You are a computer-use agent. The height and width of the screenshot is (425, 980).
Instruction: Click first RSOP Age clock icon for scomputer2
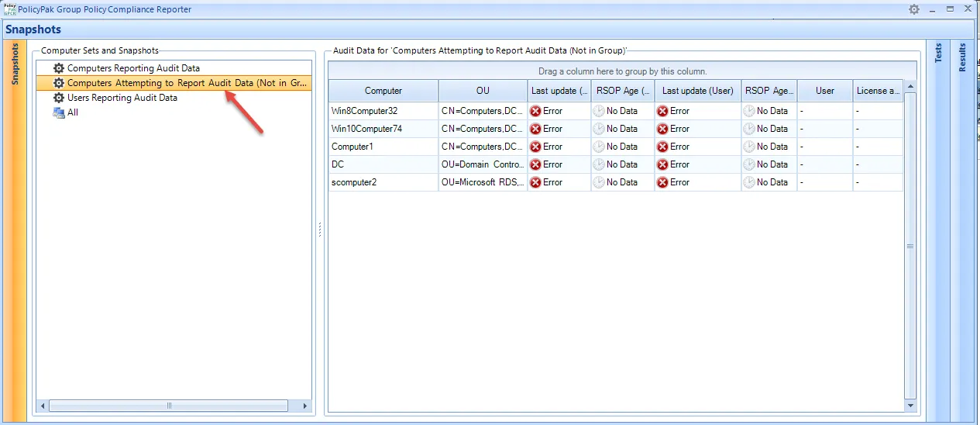click(x=599, y=182)
